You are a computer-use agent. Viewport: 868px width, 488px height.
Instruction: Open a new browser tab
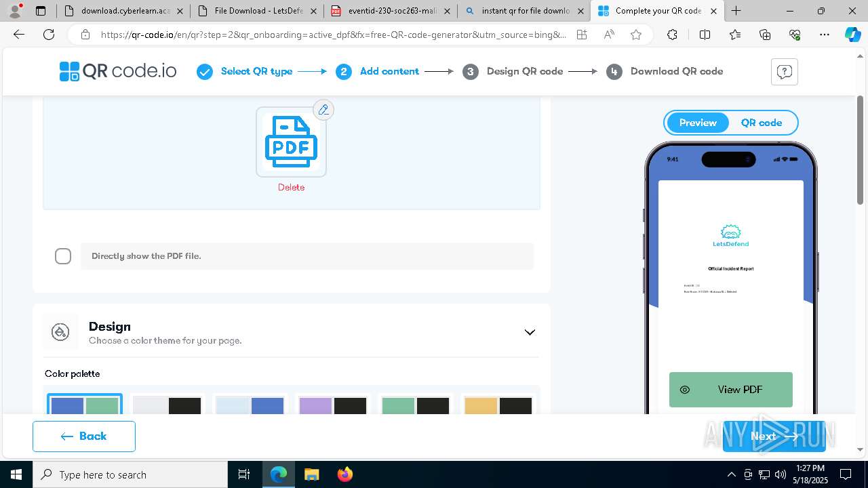736,11
